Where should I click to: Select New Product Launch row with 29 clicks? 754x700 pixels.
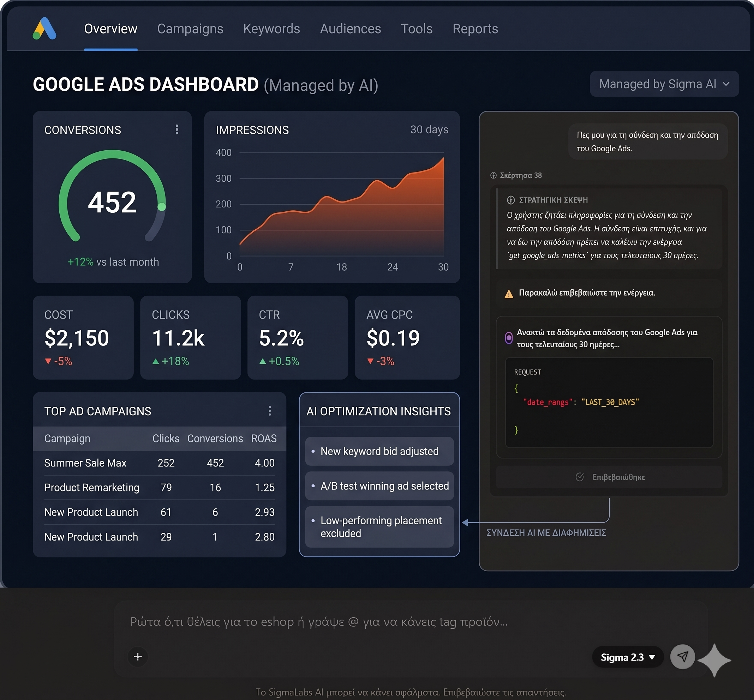[160, 537]
